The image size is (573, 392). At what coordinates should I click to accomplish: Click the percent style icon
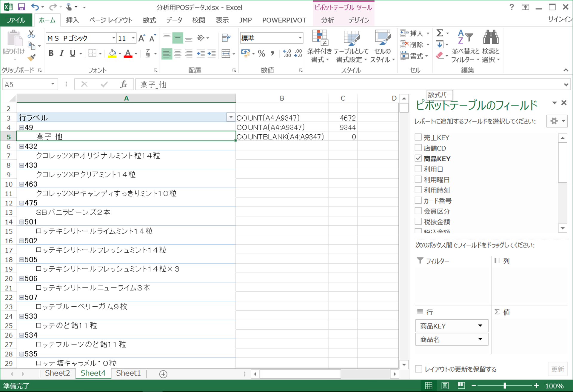pyautogui.click(x=262, y=54)
